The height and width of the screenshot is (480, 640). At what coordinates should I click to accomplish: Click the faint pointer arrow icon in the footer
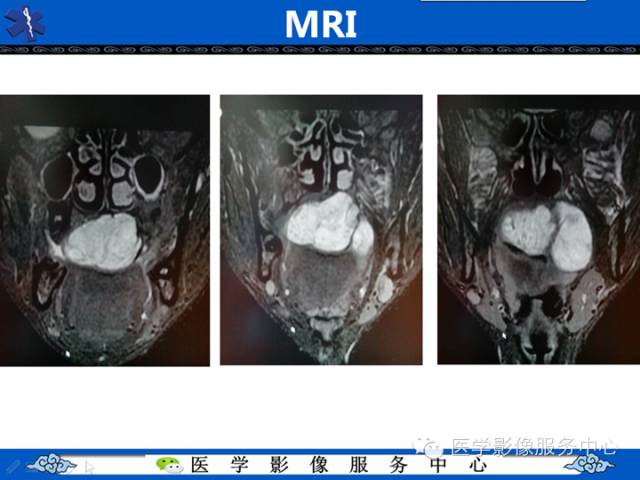pyautogui.click(x=89, y=467)
